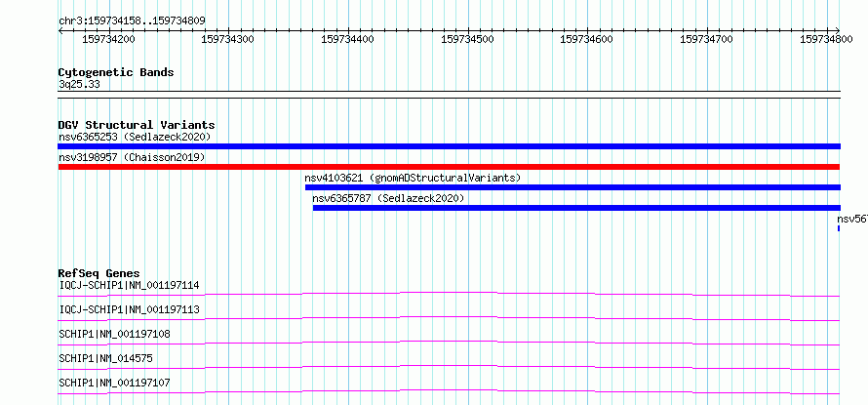Click the small blue bar under nsv567
Screen dimensions: 868x405
[839, 228]
